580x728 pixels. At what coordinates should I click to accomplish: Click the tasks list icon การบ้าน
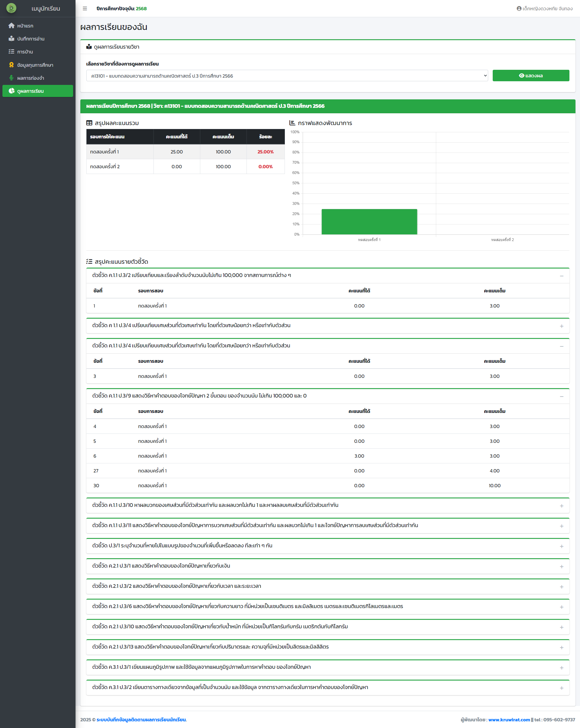pos(11,52)
